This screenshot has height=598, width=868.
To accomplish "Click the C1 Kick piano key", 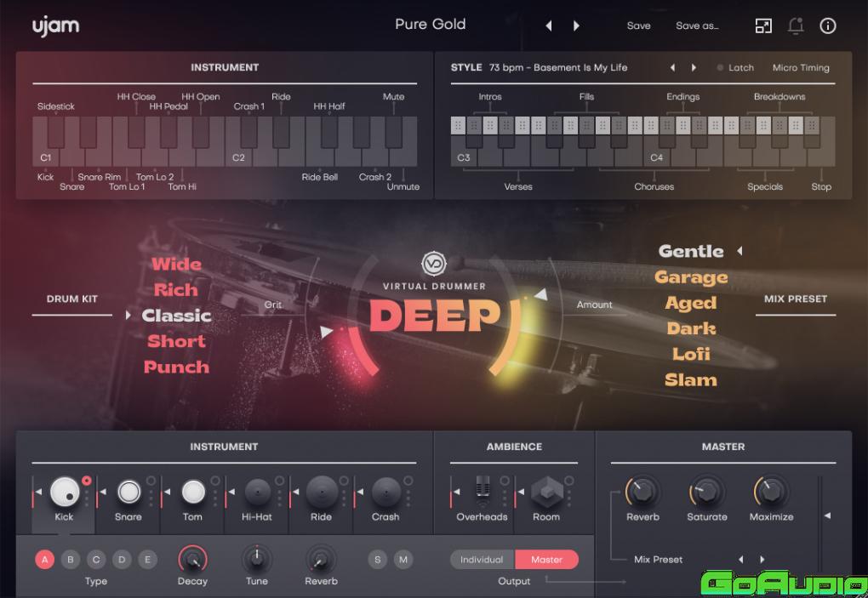I will tap(46, 157).
